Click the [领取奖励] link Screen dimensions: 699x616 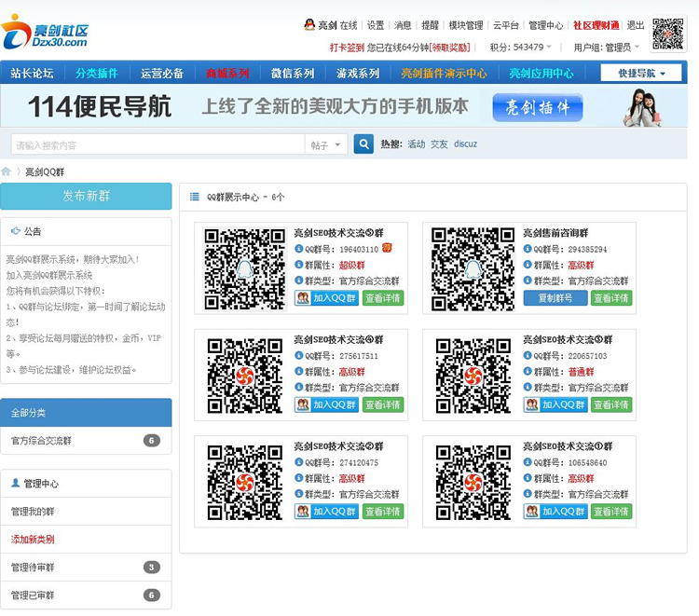[449, 48]
